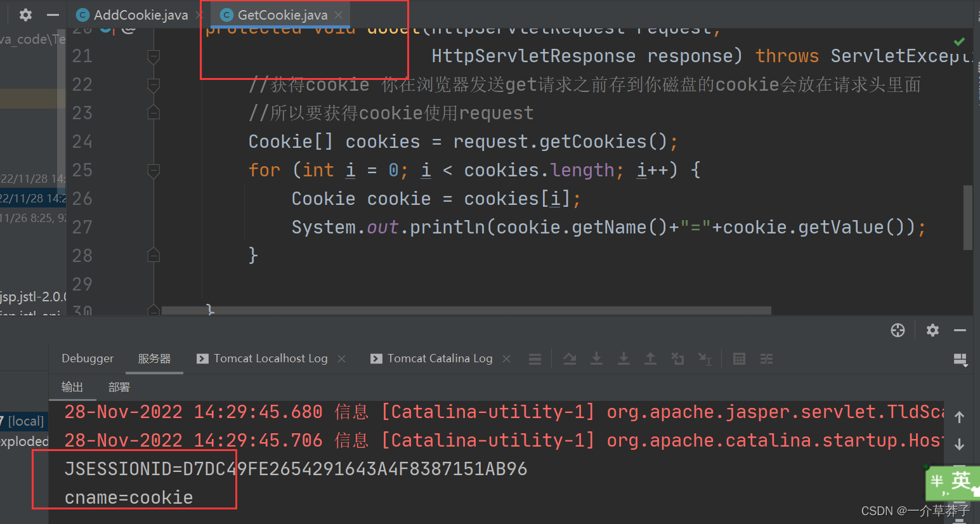The image size is (980, 524).
Task: Click the override gutter icon at line 20
Action: click(x=107, y=29)
